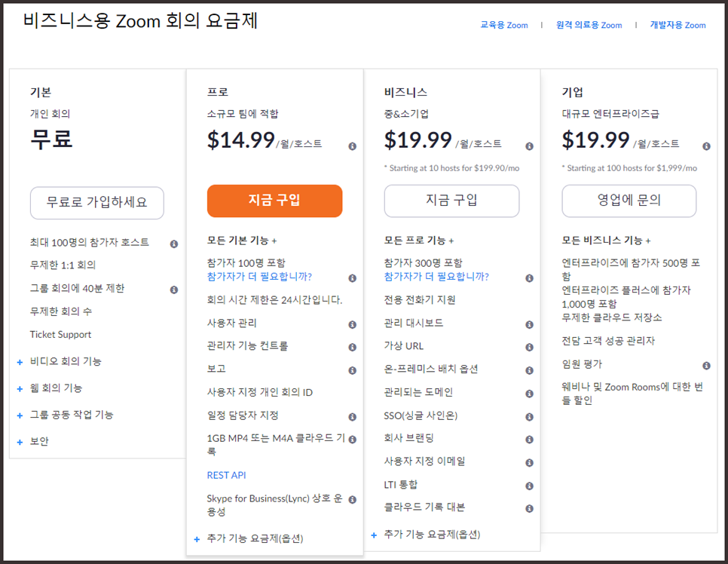Show info for 관리되는 도메인
Image resolution: width=728 pixels, height=564 pixels.
click(529, 394)
